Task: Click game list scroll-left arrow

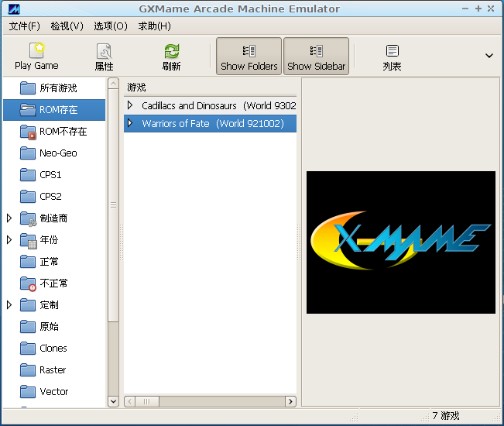Action: (x=130, y=401)
